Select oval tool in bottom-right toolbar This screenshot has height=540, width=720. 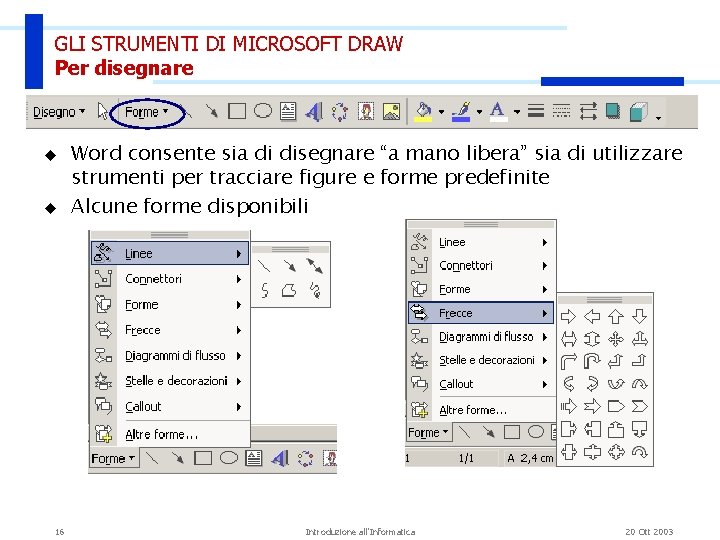click(x=535, y=432)
